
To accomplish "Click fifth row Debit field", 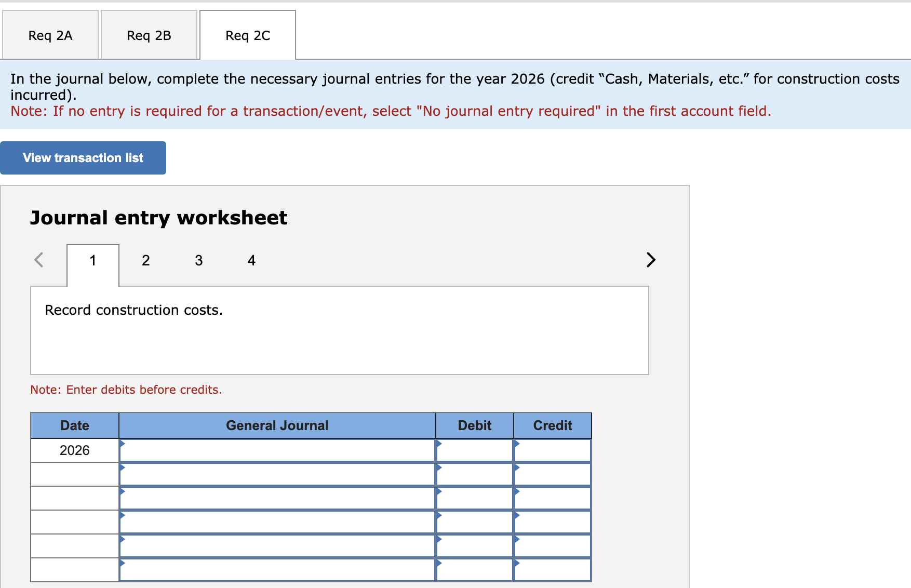I will point(475,546).
